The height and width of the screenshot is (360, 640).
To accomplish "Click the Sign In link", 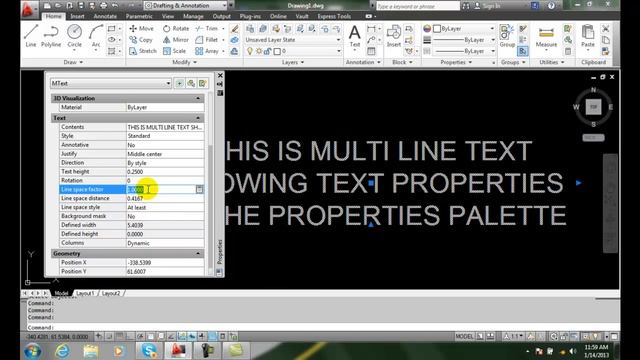I will click(491, 6).
